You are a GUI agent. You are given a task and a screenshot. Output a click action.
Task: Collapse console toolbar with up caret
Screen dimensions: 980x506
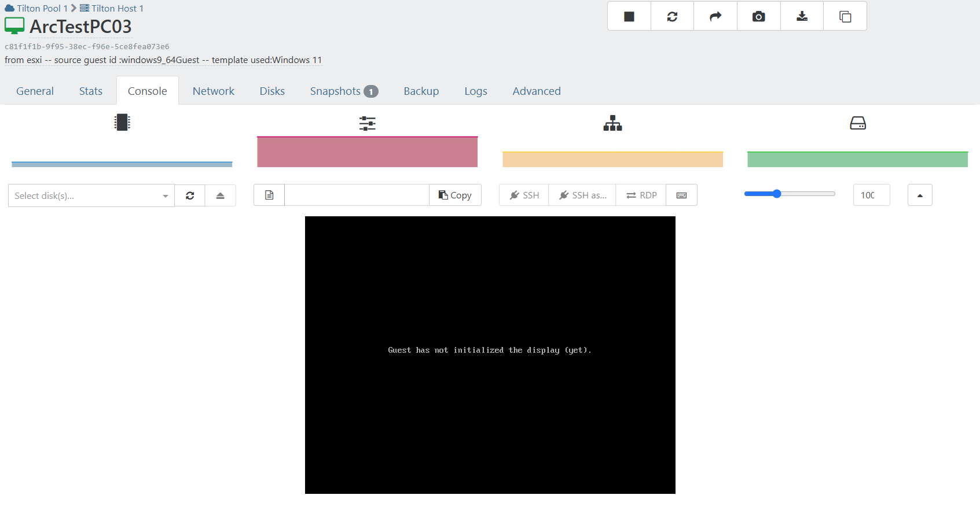[x=920, y=195]
